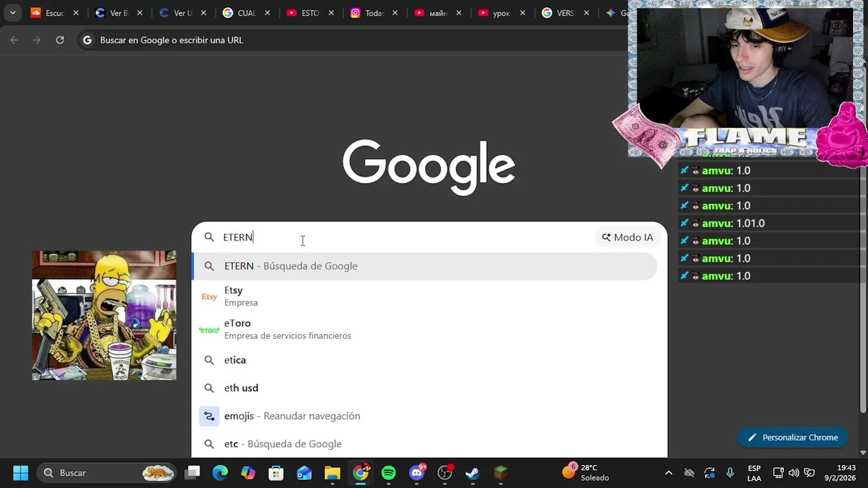Viewport: 868px width, 488px height.
Task: Close the YouTube 'урок' tab
Action: 522,13
